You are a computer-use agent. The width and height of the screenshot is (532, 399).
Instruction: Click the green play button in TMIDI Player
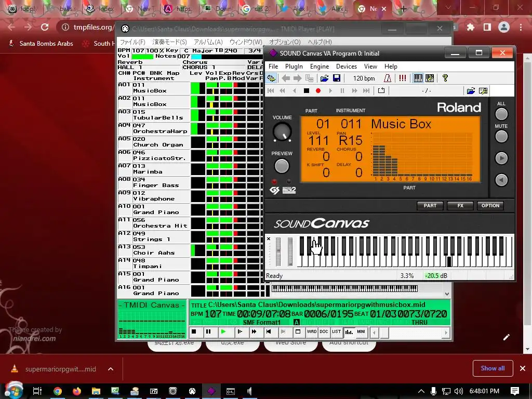223,331
